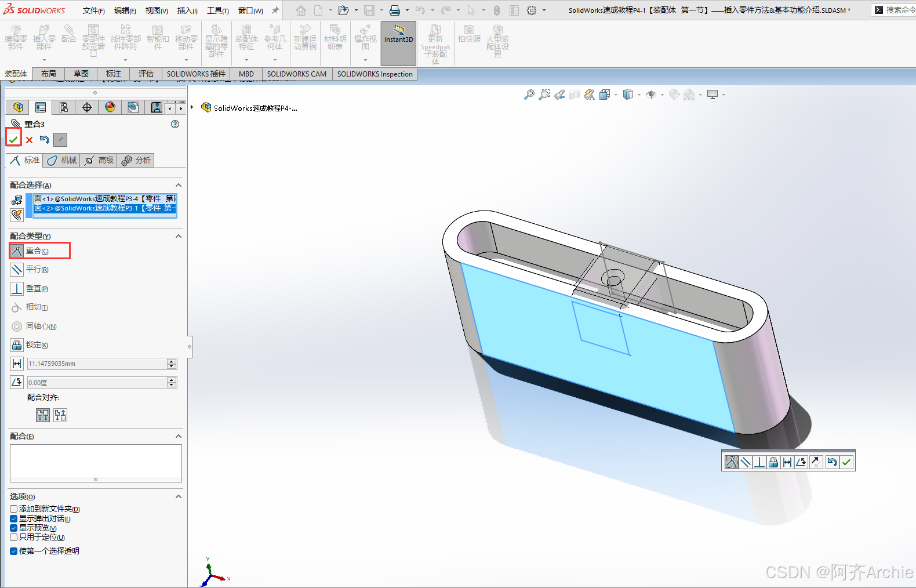This screenshot has width=916, height=588.
Task: Switch to the 草图 ribbon tab
Action: 81,74
